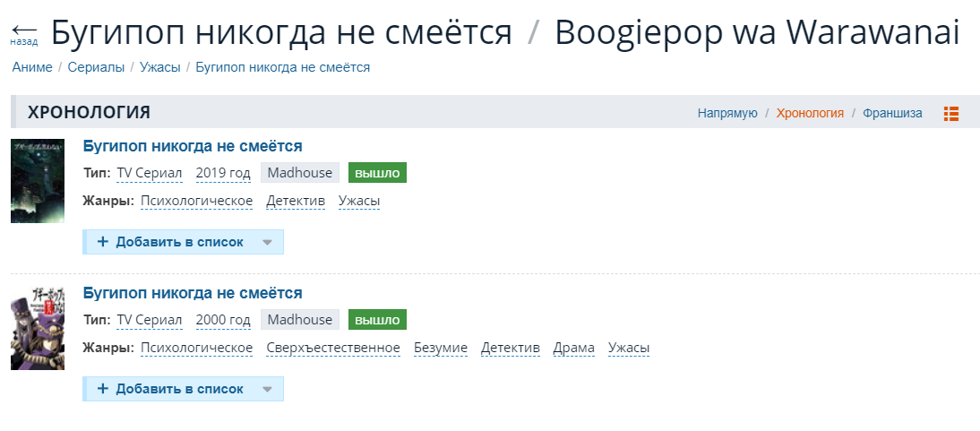Navigate to the Сериалы breadcrumb
The height and width of the screenshot is (431, 980).
[97, 67]
